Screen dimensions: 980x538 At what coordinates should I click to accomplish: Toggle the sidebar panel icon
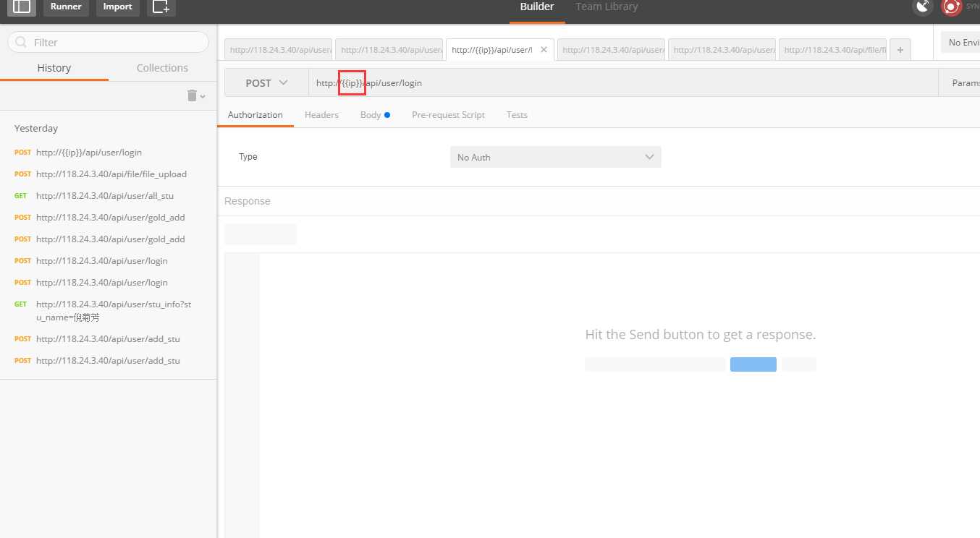click(x=22, y=7)
